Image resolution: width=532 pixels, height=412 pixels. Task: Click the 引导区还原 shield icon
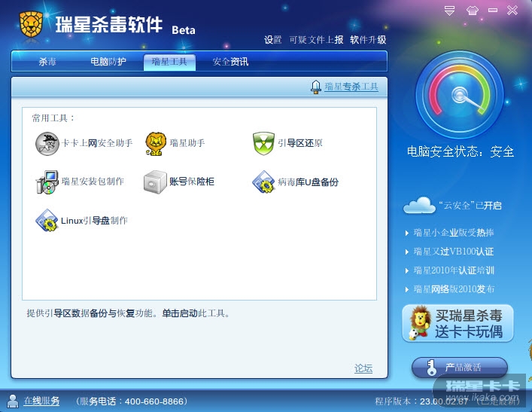pos(263,143)
